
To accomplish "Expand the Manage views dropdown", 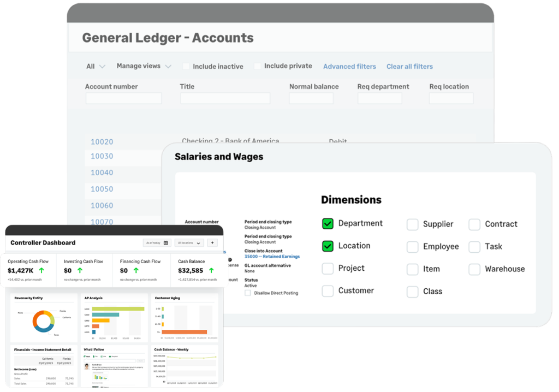I will tap(144, 66).
